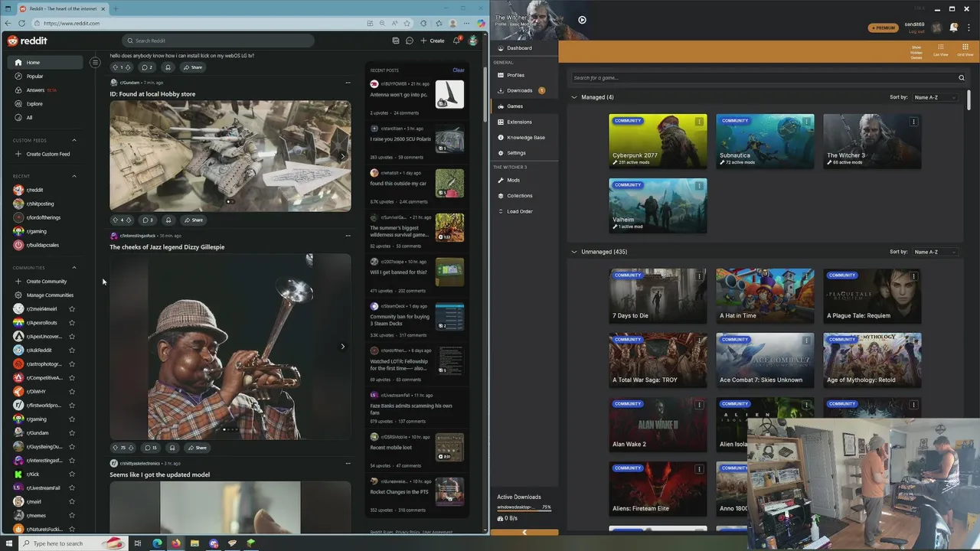The image size is (980, 551).
Task: Click the Reddit logo
Action: tap(28, 41)
